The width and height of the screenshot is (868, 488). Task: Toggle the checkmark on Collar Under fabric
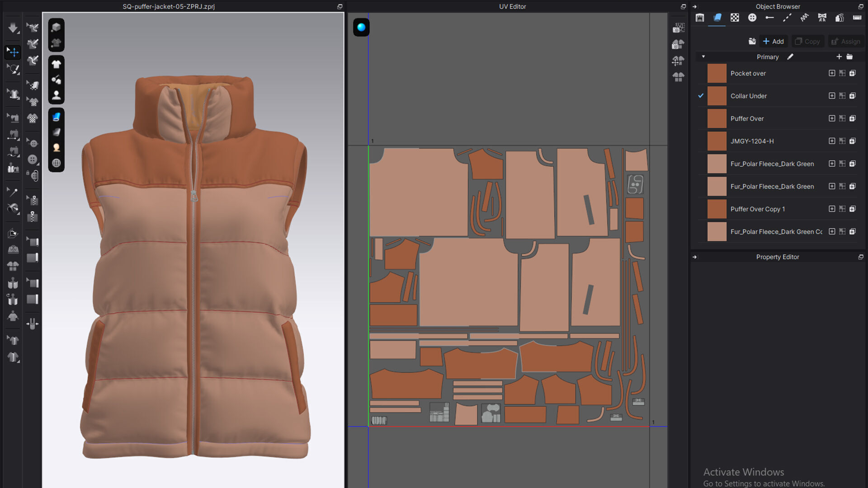[701, 96]
